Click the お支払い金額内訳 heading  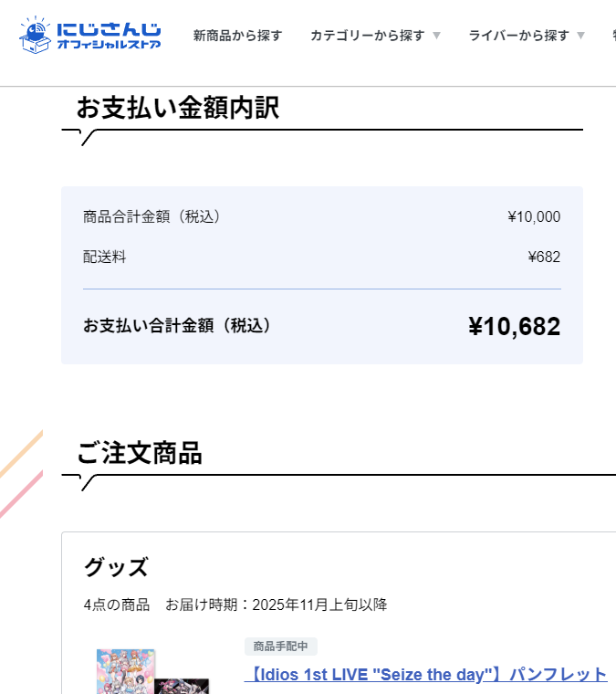pos(177,108)
